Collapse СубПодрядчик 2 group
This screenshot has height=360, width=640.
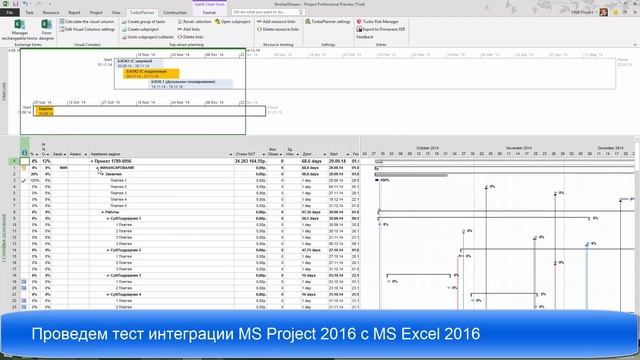coord(108,250)
